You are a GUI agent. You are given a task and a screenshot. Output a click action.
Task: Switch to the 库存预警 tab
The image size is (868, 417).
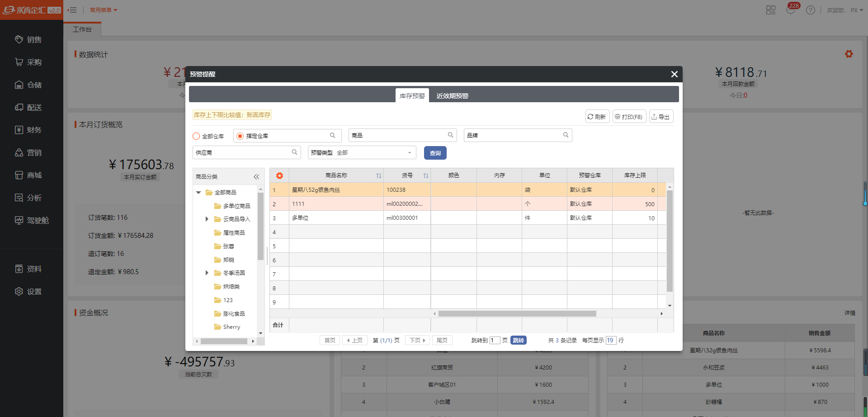click(412, 96)
